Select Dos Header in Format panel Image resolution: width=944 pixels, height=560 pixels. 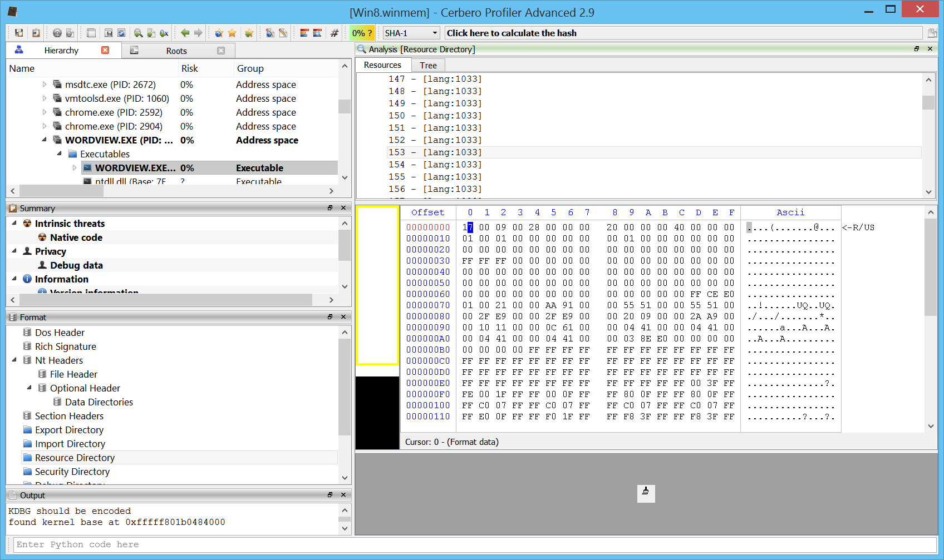click(60, 333)
